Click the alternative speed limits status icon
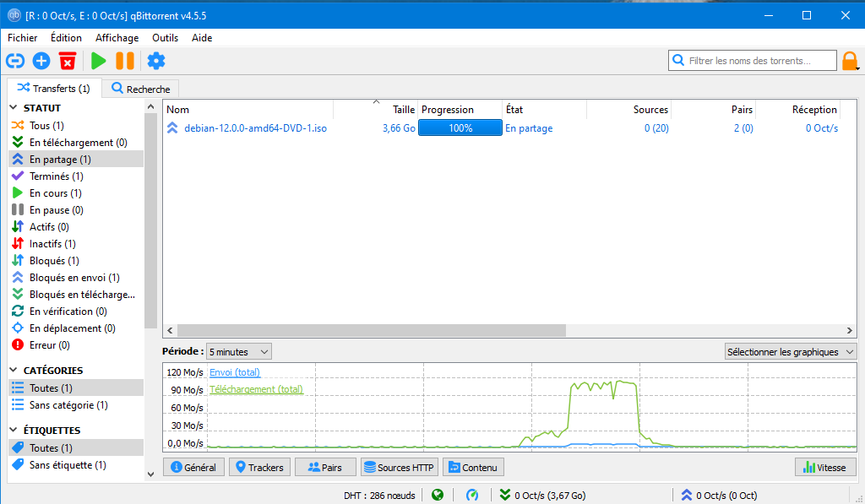The height and width of the screenshot is (504, 865). 473,496
